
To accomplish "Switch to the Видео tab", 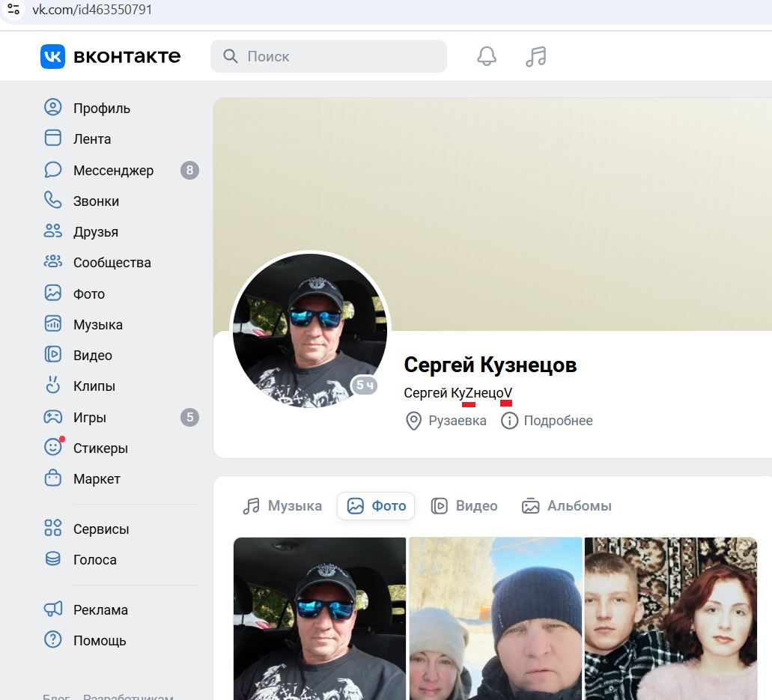I will pyautogui.click(x=464, y=506).
